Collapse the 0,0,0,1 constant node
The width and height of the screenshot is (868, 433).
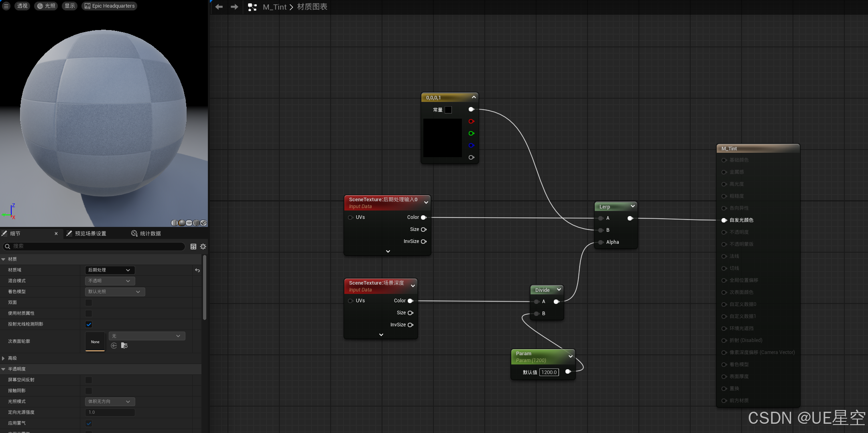(x=474, y=97)
